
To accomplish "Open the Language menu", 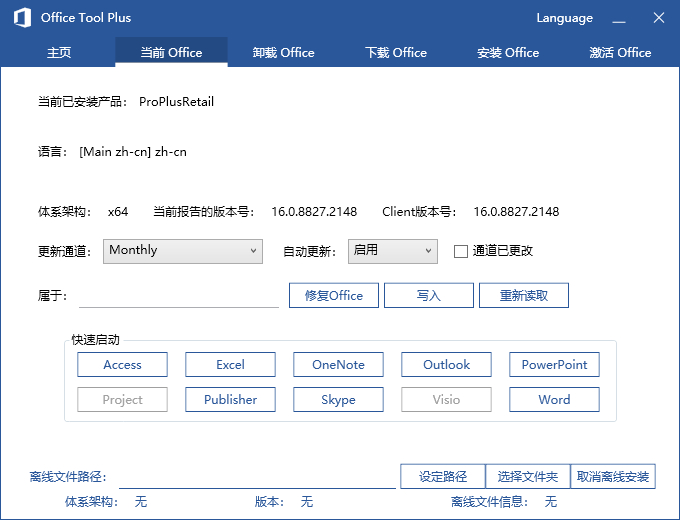I will click(x=564, y=18).
